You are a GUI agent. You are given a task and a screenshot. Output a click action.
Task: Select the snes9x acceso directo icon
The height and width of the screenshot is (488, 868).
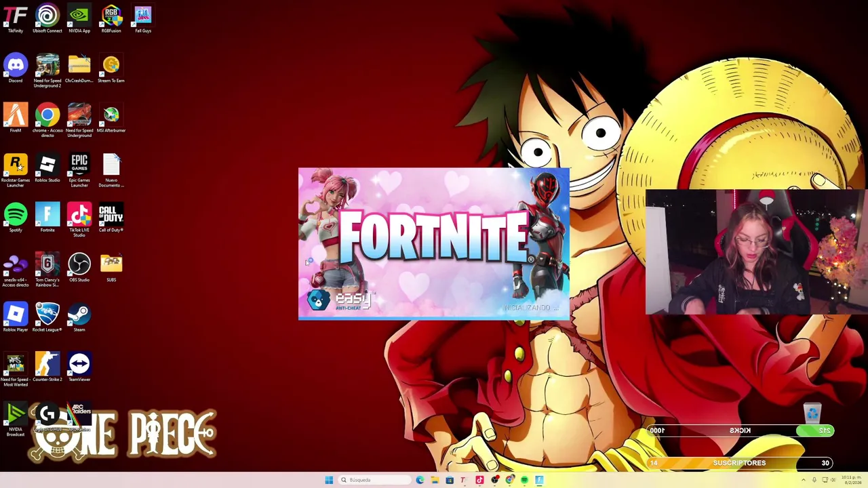[16, 270]
